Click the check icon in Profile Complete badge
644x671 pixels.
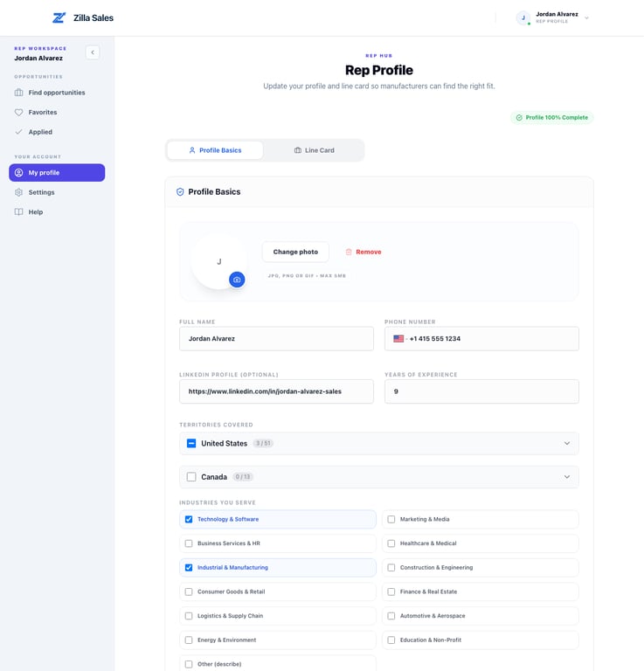519,118
